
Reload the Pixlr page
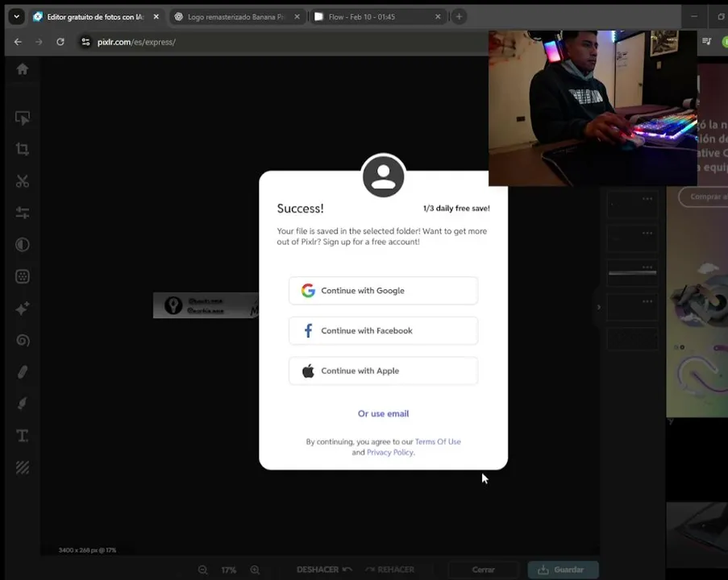coord(60,42)
